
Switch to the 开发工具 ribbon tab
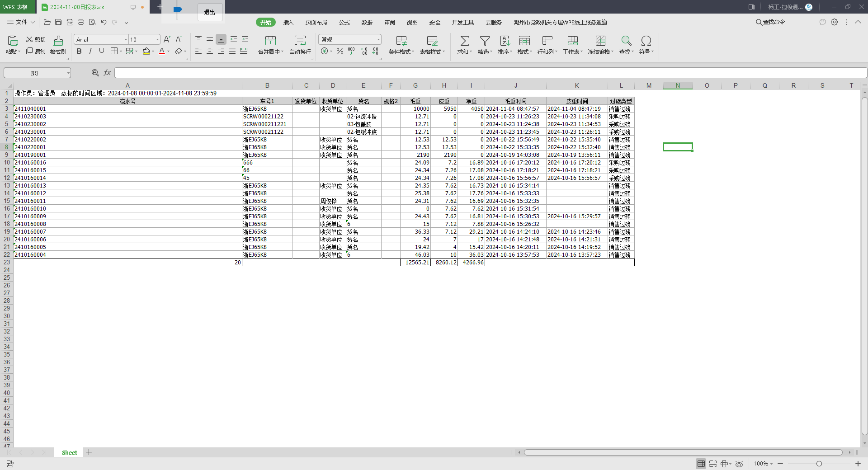point(462,22)
